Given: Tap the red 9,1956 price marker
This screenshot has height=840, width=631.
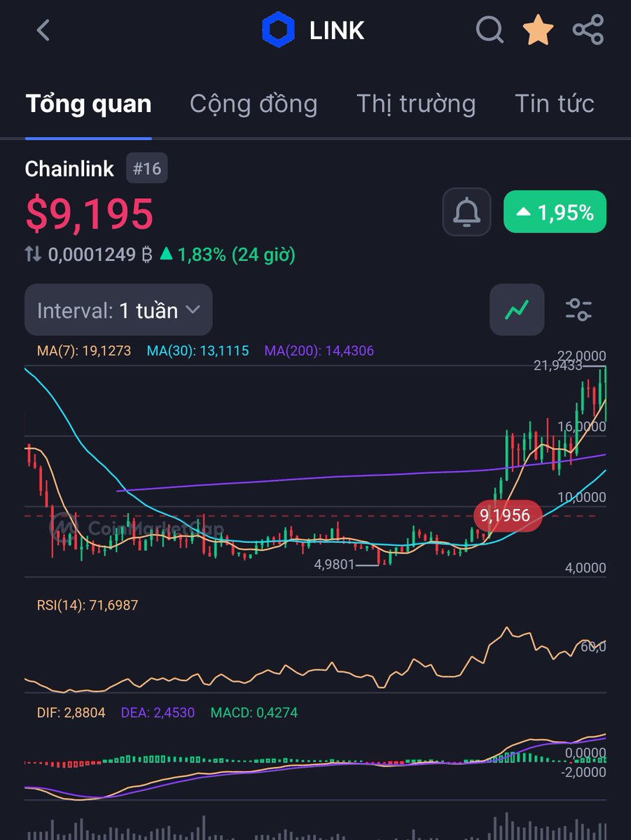Looking at the screenshot, I should tap(508, 516).
